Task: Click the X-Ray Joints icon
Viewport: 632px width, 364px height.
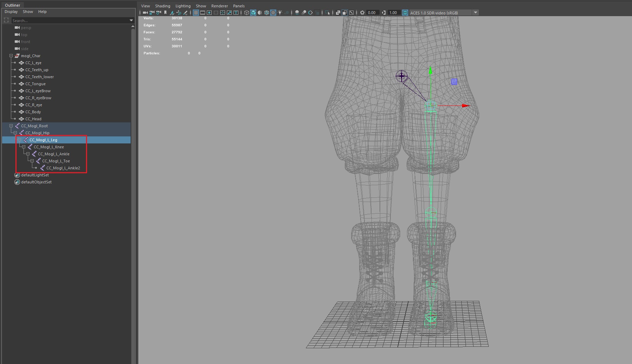Action: [x=351, y=13]
